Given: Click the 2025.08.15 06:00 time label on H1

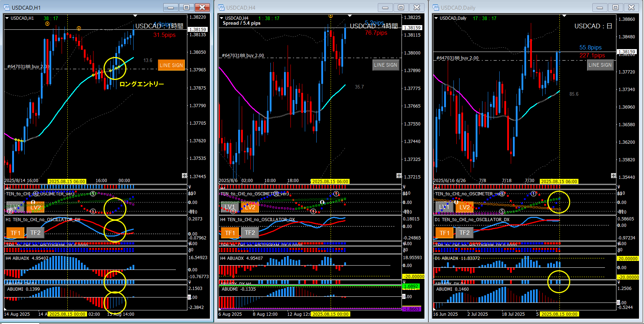Looking at the screenshot, I should pyautogui.click(x=67, y=181).
